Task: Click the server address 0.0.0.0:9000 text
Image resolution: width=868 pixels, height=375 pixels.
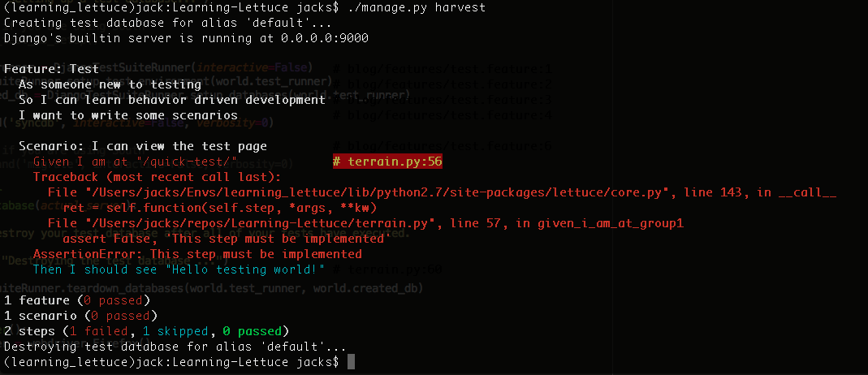Action: [325, 39]
